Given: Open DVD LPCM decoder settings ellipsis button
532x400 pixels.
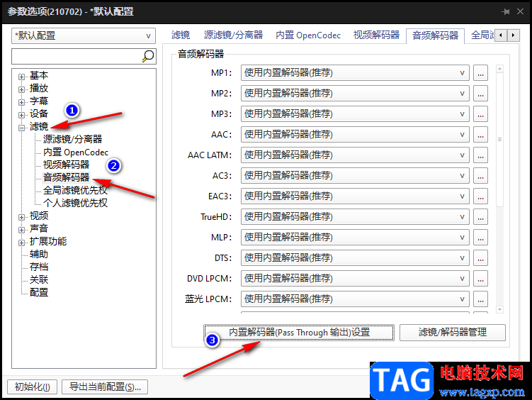Looking at the screenshot, I should (480, 279).
